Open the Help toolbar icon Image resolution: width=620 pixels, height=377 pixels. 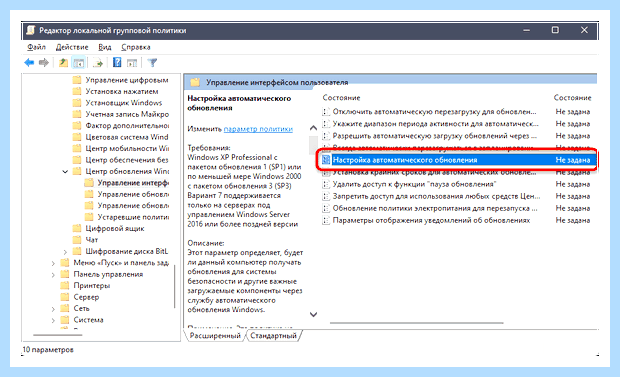coord(117,63)
